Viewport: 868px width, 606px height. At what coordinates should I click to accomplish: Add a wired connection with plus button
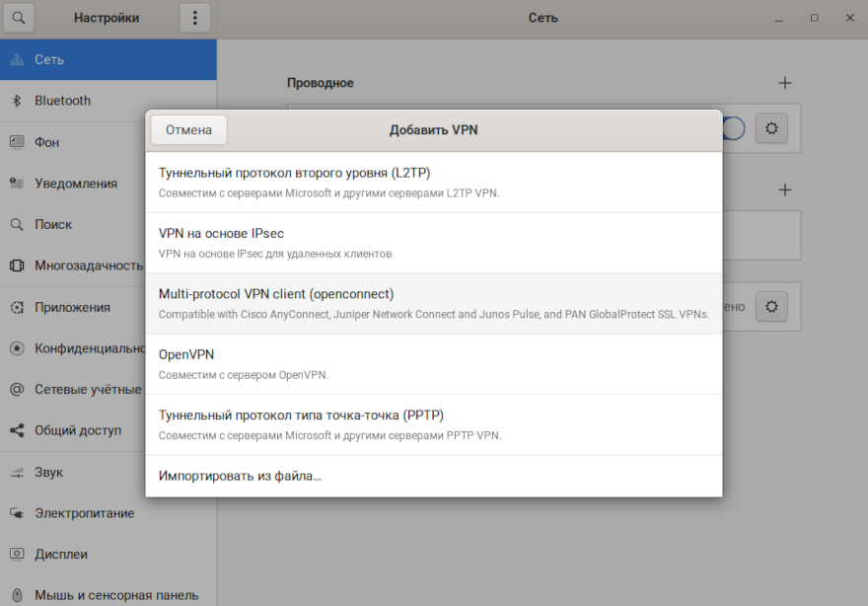click(785, 84)
